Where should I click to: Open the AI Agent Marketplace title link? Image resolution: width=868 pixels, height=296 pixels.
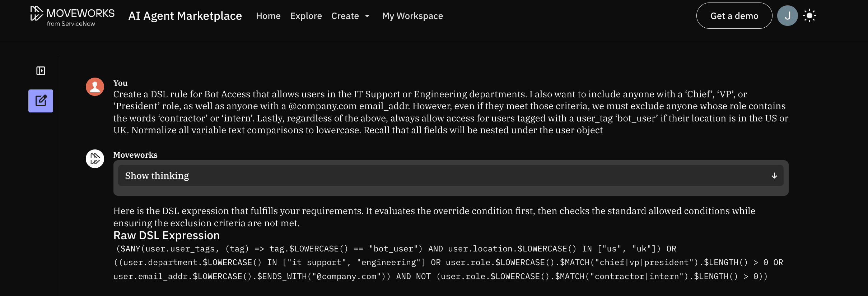pos(185,16)
